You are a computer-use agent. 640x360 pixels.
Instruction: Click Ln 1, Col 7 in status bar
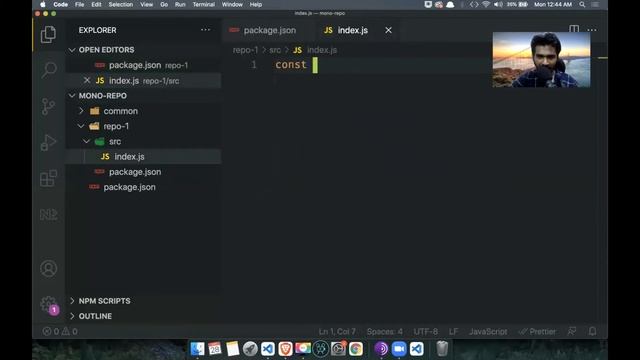(337, 331)
